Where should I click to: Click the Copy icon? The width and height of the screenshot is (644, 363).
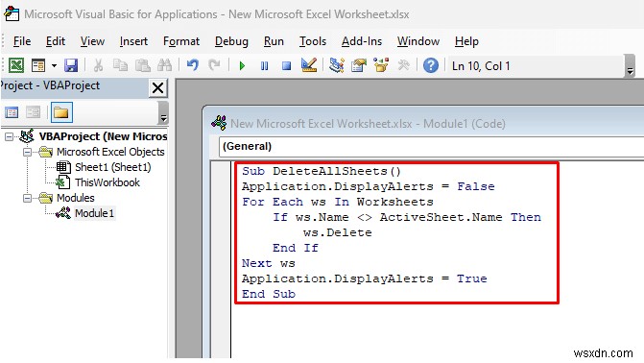point(120,65)
